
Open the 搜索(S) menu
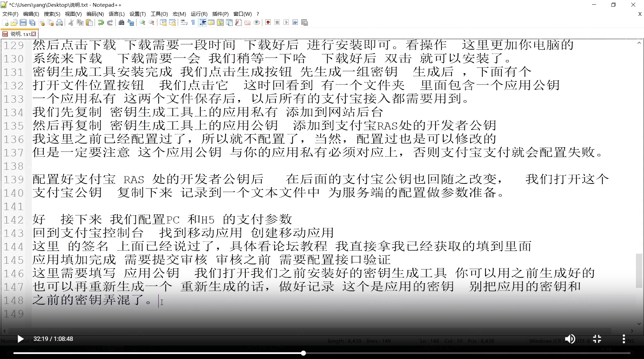click(52, 14)
